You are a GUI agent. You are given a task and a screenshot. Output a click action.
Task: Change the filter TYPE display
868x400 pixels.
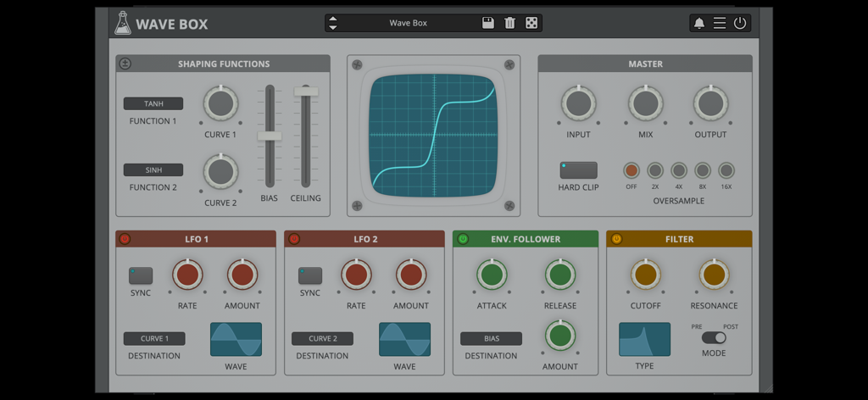[644, 339]
